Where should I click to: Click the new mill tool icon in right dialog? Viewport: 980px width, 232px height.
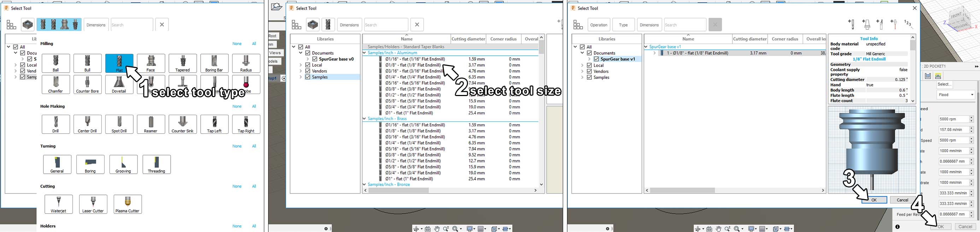tap(852, 24)
